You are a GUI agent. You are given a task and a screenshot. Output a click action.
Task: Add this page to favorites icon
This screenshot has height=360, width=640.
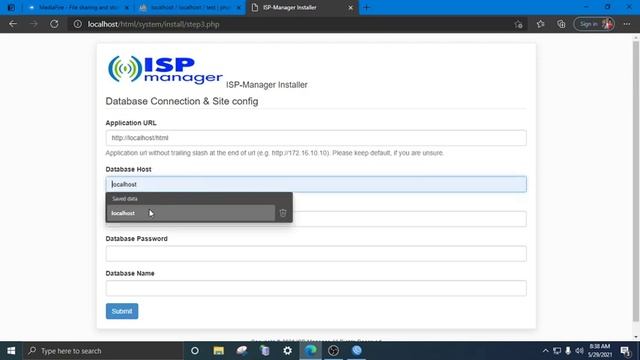(518, 24)
